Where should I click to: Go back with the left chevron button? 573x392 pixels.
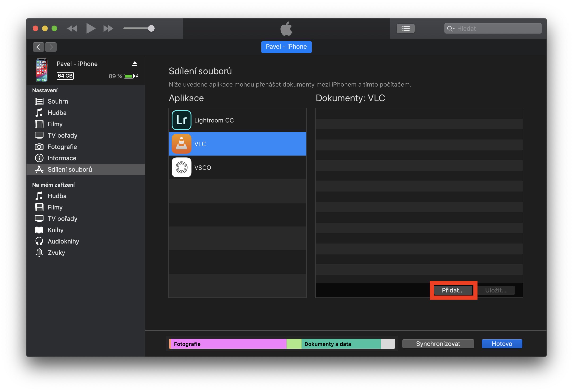pos(38,47)
